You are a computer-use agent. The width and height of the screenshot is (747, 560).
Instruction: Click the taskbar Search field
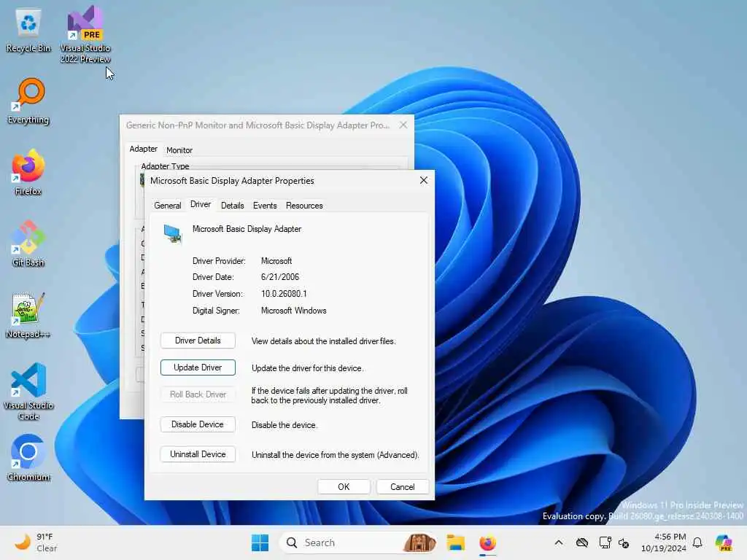(x=357, y=542)
